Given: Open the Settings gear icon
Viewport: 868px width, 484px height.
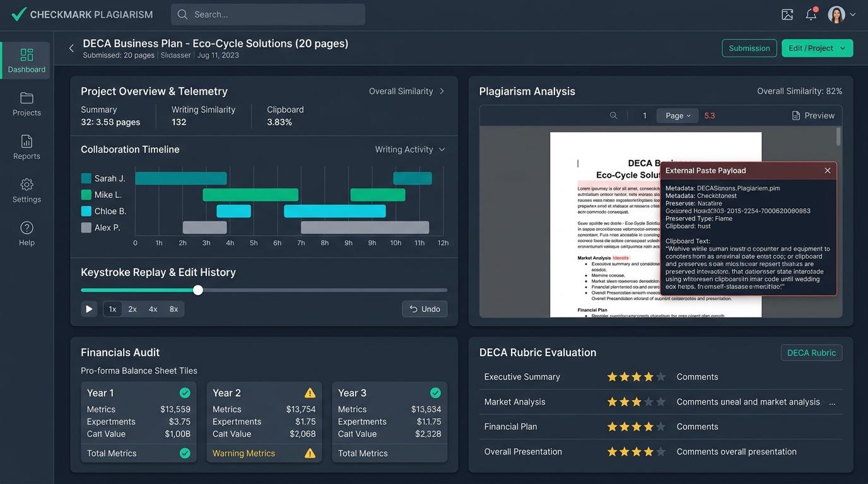Looking at the screenshot, I should coord(26,185).
